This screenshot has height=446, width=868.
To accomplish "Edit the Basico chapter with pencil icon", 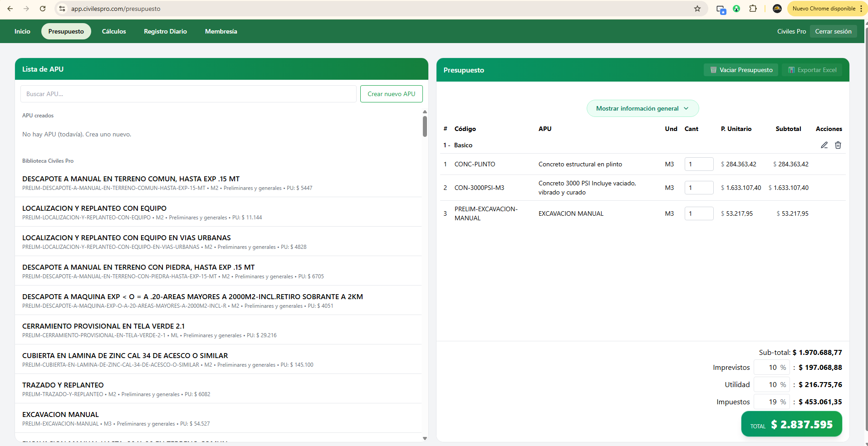I will 824,145.
